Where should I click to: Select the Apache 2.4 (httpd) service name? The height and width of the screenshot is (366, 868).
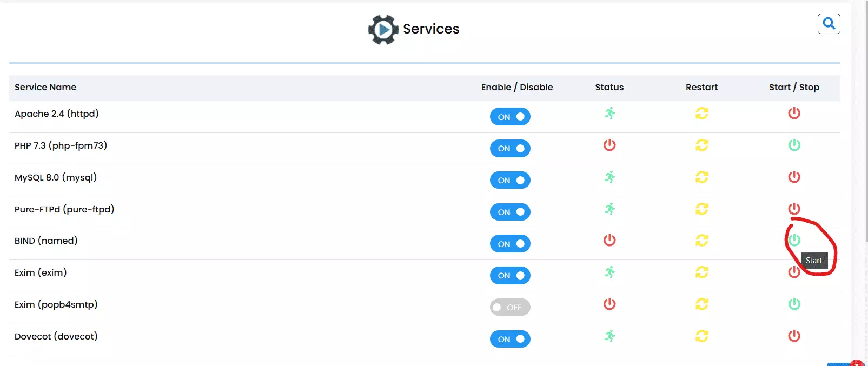coord(57,114)
